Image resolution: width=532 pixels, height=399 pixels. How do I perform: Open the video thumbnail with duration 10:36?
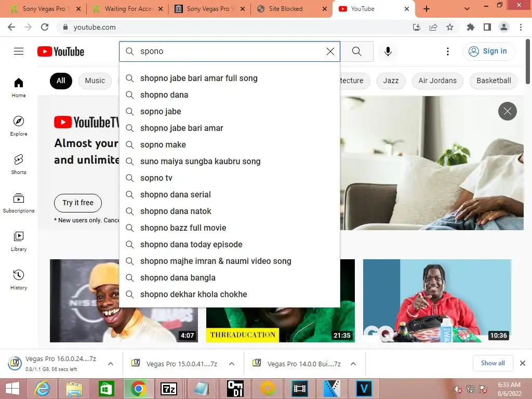coord(437,301)
